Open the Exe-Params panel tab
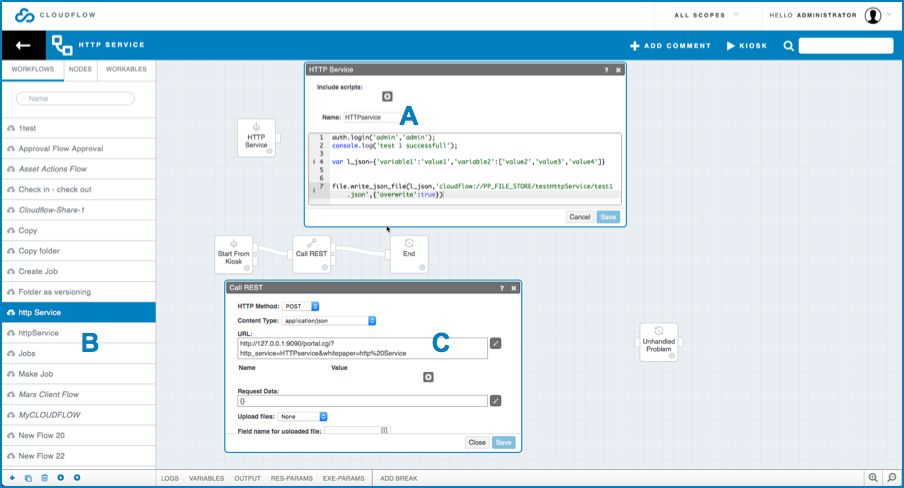 (344, 478)
